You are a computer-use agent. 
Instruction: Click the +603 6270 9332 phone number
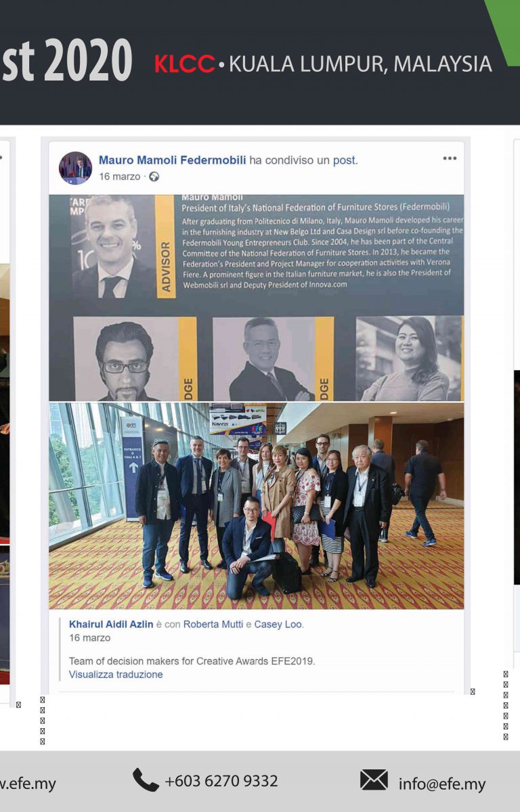[221, 781]
